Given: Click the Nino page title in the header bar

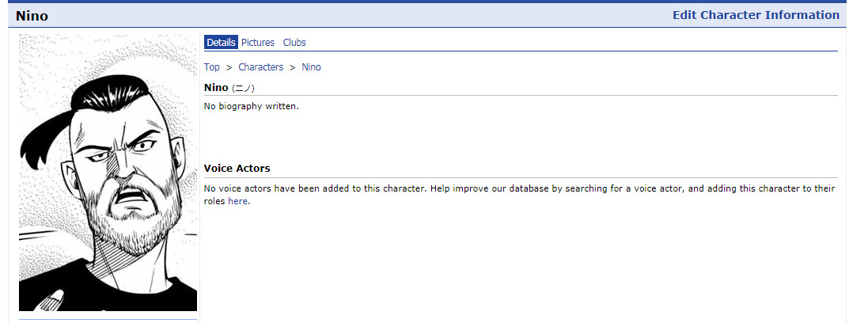Looking at the screenshot, I should tap(32, 16).
